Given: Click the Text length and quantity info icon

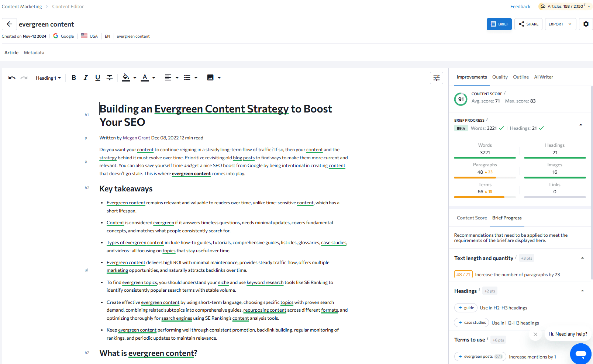Looking at the screenshot, I should pyautogui.click(x=516, y=257).
